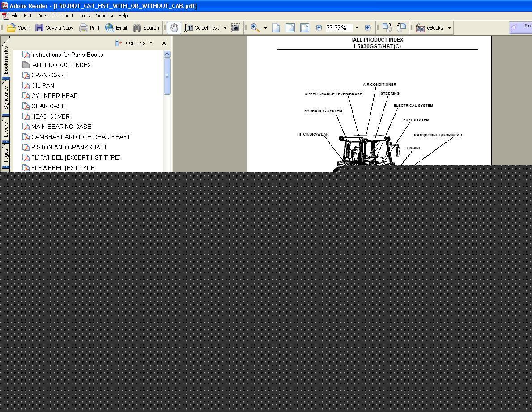Click the bookmarks panel scrollbar thumb
Image resolution: width=532 pixels, height=412 pixels.
coord(167,76)
